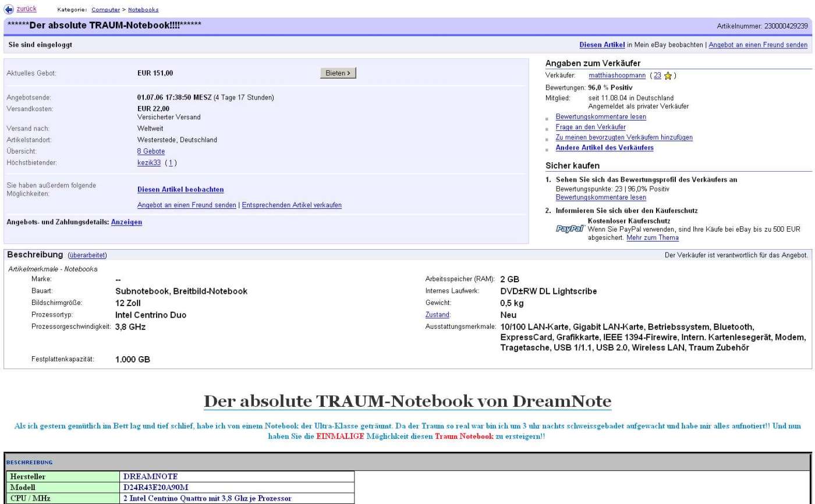Screen dimensions: 815x504
Task: Show payment details via Anzeigen
Action: (x=126, y=222)
